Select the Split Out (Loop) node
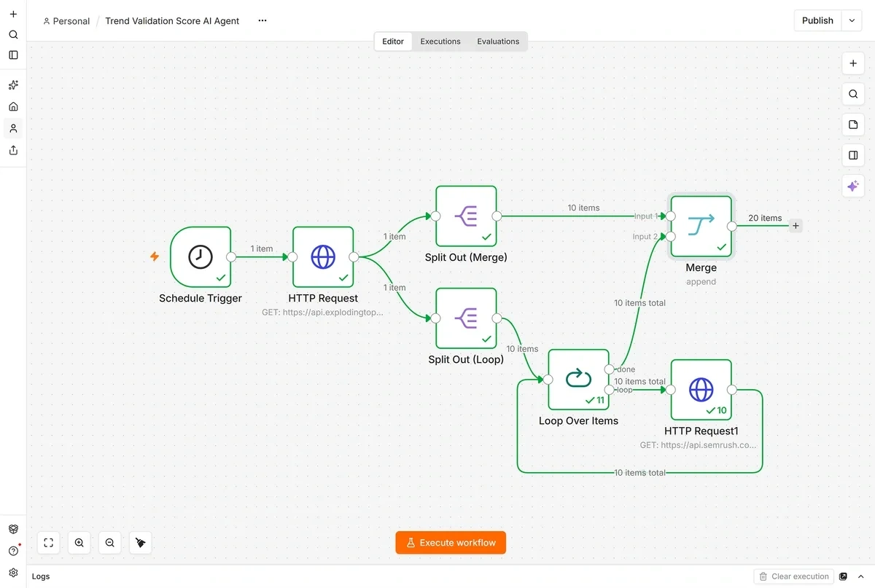Screen dimensions: 875x588 pyautogui.click(x=466, y=318)
